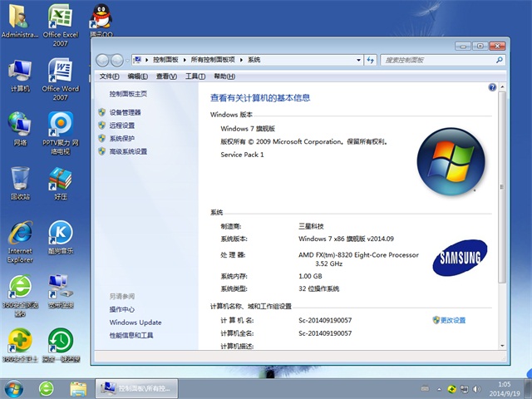The image size is (532, 399).
Task: Click the 搜索控制面板 search field
Action: tap(432, 60)
